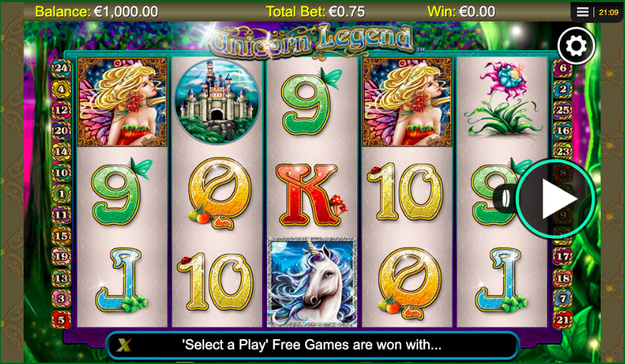The image size is (625, 364).
Task: Toggle the autoplay tab beside spin button
Action: click(x=504, y=198)
